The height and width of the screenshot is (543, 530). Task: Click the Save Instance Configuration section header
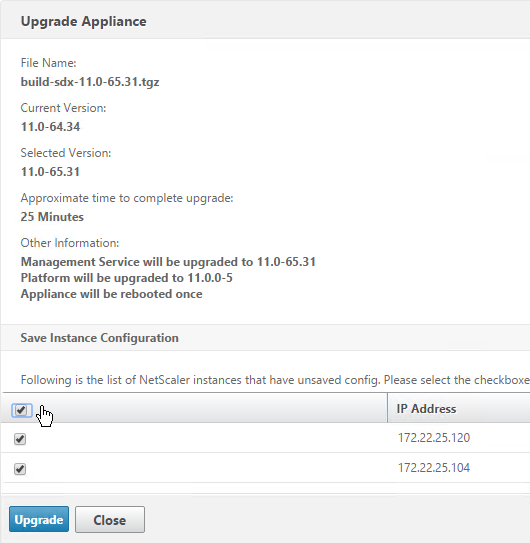pos(99,338)
